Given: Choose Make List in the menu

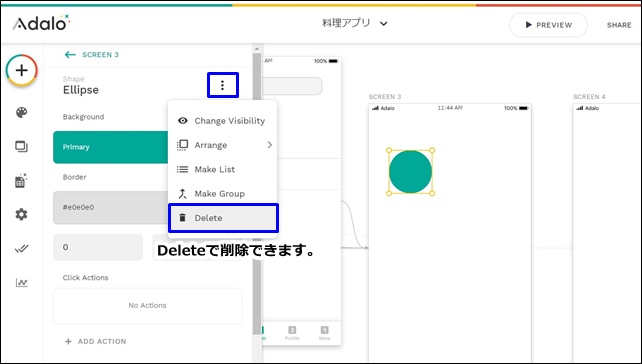Looking at the screenshot, I should click(223, 169).
